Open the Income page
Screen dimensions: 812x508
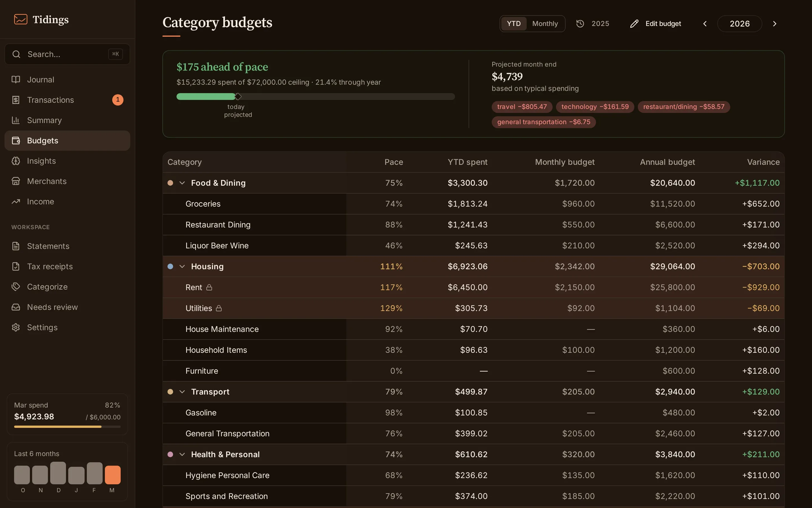tap(67, 202)
